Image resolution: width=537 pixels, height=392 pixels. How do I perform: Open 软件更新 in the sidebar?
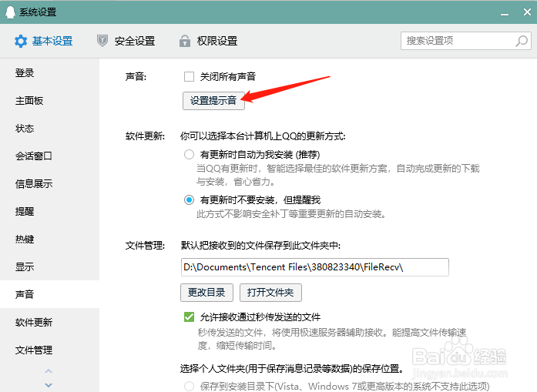[49, 322]
